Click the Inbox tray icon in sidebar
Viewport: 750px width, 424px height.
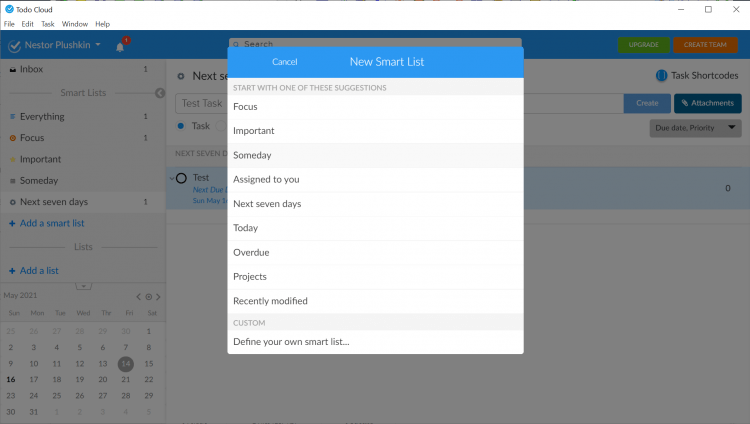pos(13,69)
